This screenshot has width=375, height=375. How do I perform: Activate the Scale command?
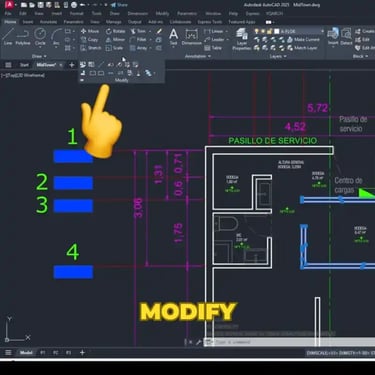coord(114,48)
